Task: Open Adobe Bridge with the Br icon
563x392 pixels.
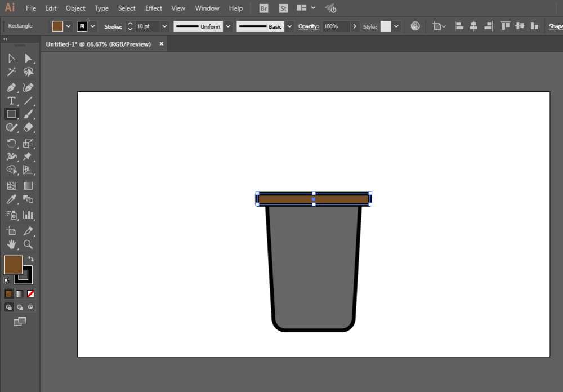Action: pyautogui.click(x=263, y=8)
